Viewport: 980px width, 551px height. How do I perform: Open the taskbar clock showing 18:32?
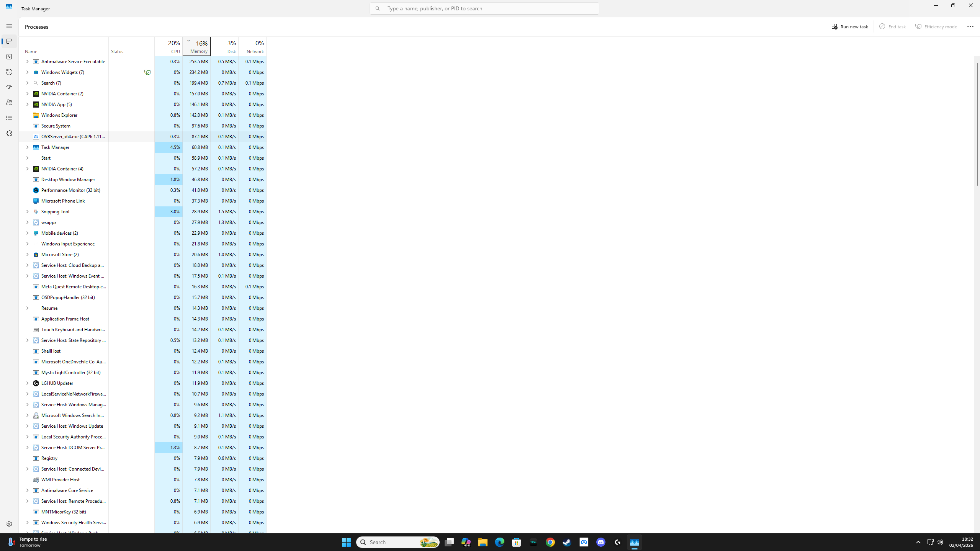tap(961, 542)
